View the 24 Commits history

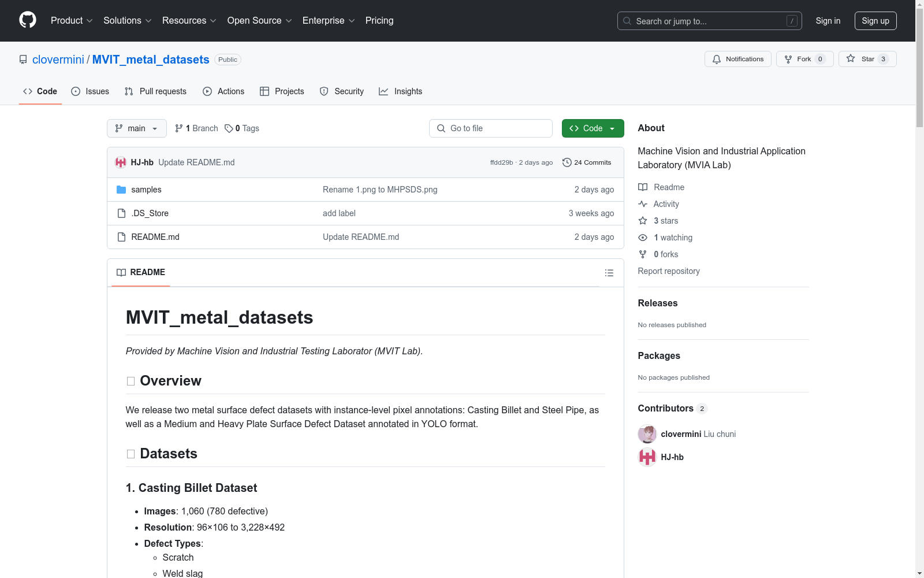pyautogui.click(x=587, y=162)
